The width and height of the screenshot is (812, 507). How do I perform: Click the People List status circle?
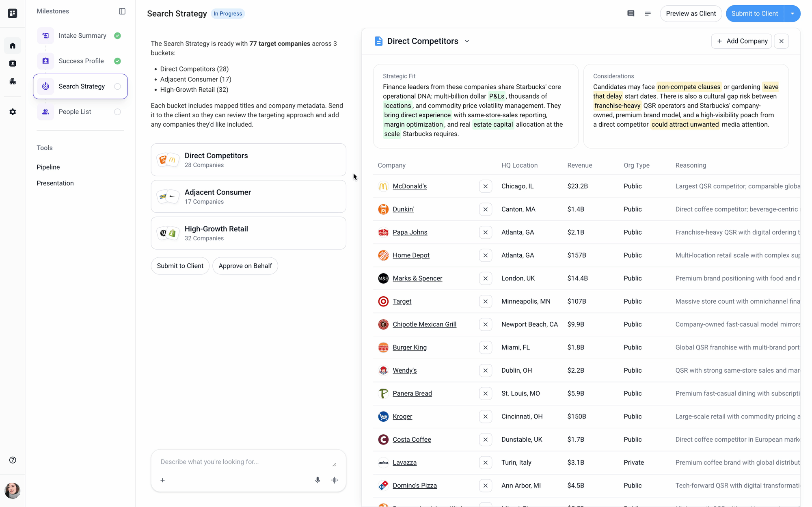point(117,112)
